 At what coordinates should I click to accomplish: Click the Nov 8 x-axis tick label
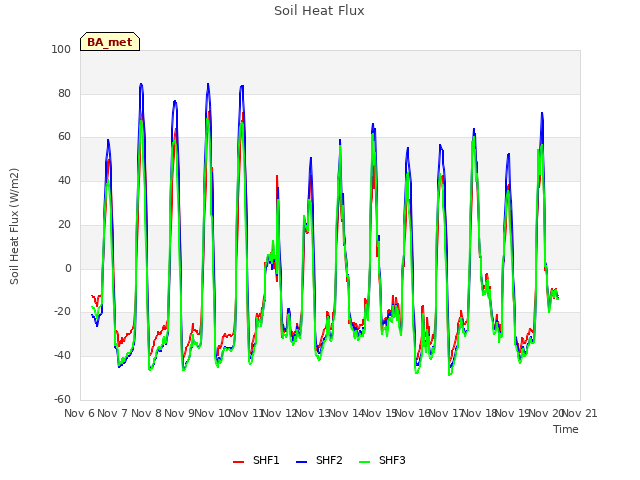point(146,413)
